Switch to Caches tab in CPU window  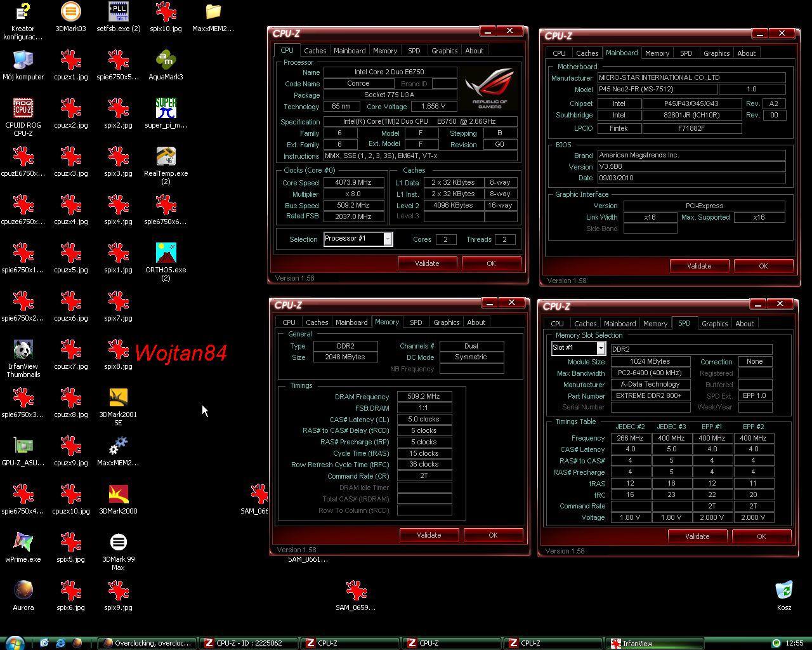315,51
